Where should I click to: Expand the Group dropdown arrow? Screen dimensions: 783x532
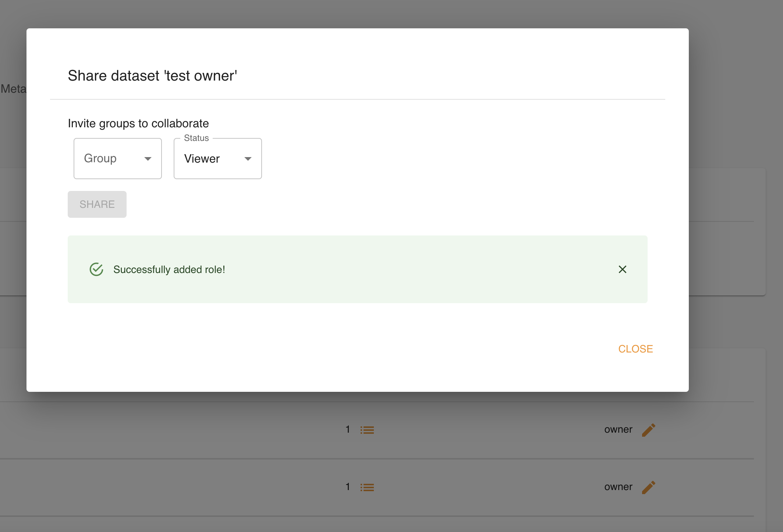tap(148, 159)
